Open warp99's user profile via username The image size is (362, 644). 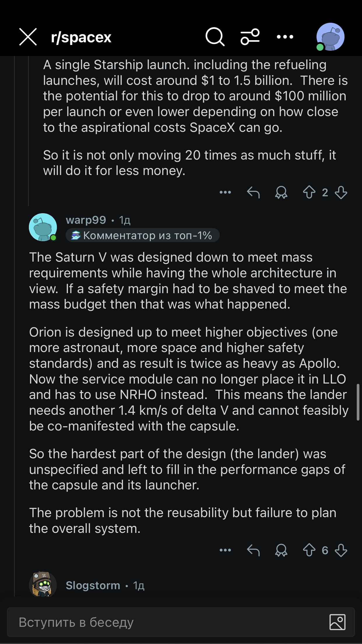(x=86, y=220)
